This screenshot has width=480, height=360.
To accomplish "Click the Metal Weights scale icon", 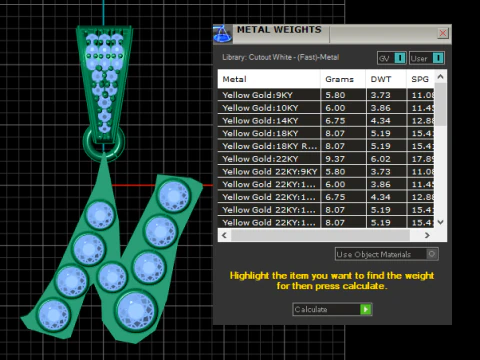I will (222, 34).
